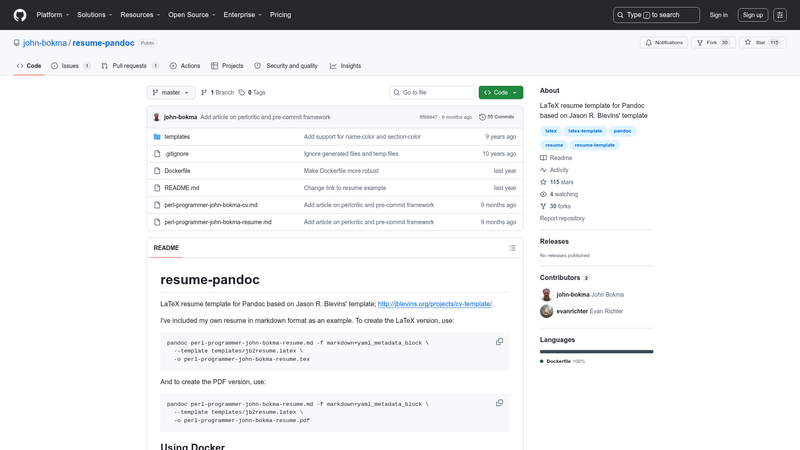Open commit 'Change link to resume example'

pyautogui.click(x=345, y=188)
